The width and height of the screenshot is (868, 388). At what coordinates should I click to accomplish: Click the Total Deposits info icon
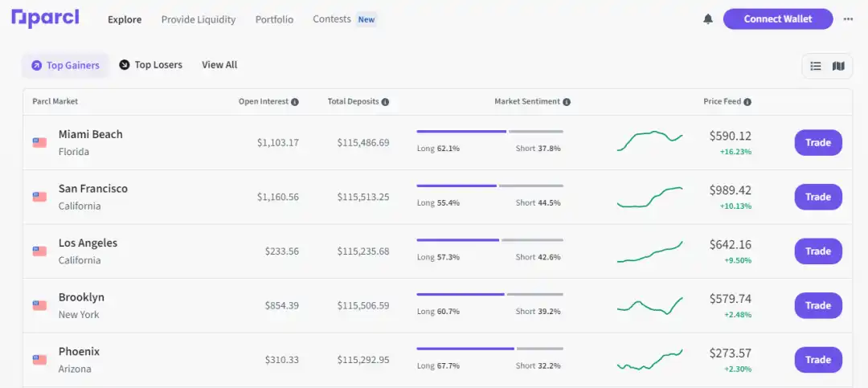click(385, 102)
